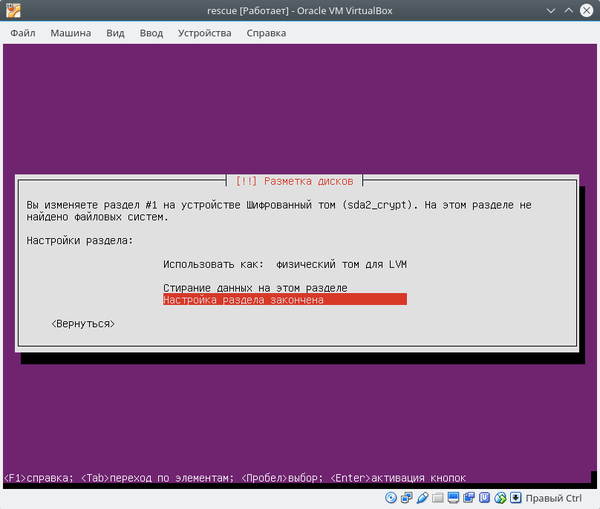Image resolution: width=600 pixels, height=509 pixels.
Task: Click the shared folders status icon
Action: (x=438, y=498)
